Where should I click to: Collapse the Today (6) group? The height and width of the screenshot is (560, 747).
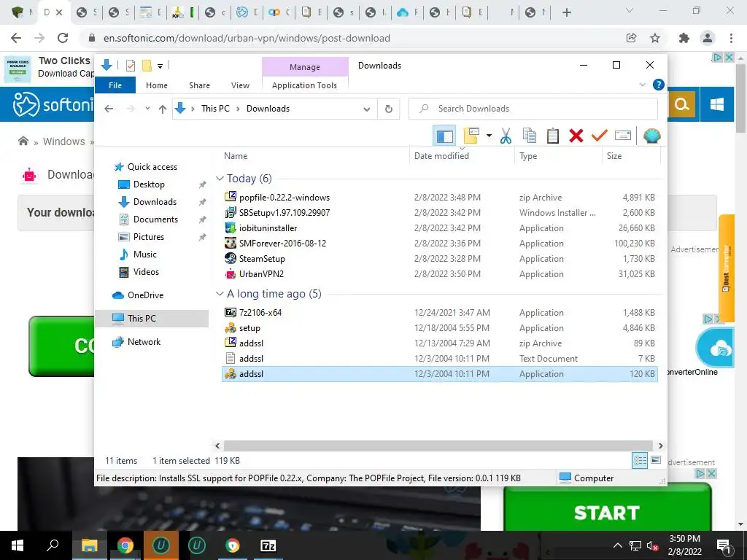coord(220,179)
